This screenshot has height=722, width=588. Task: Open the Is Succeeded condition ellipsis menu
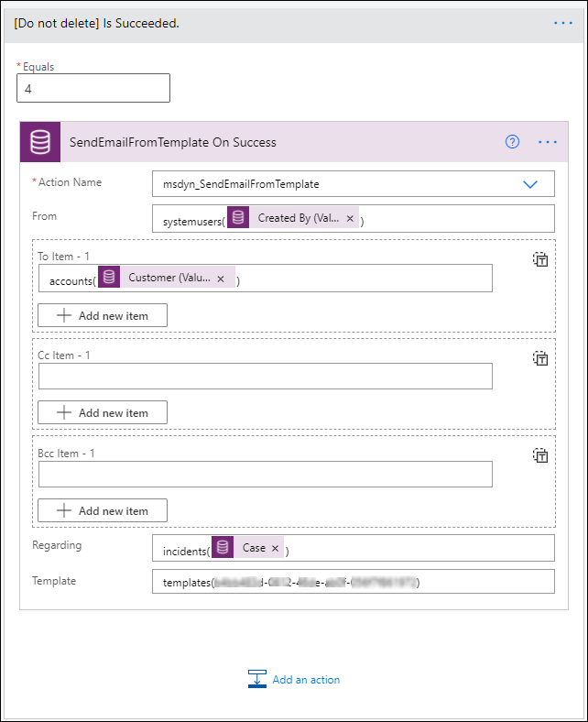coord(563,23)
